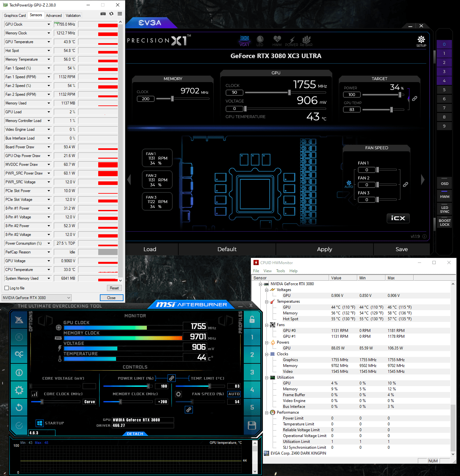The image size is (460, 476).
Task: Open the Help menu in HWMonitor
Action: [293, 271]
